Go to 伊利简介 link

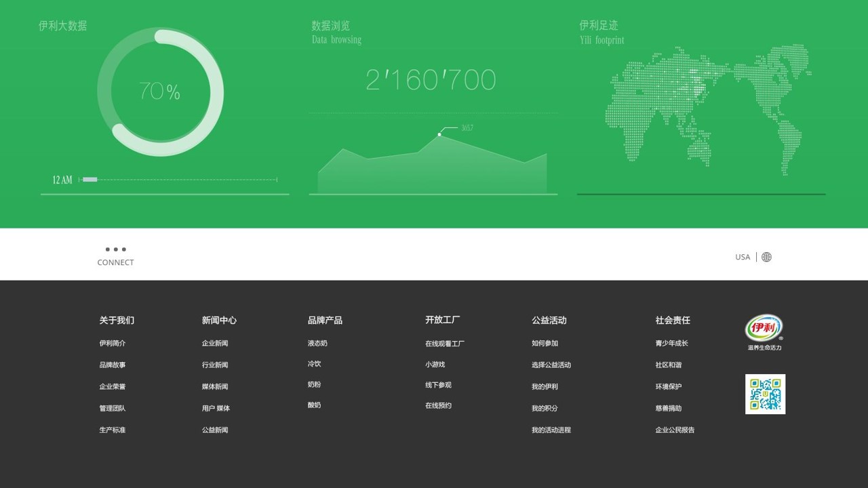coord(113,343)
